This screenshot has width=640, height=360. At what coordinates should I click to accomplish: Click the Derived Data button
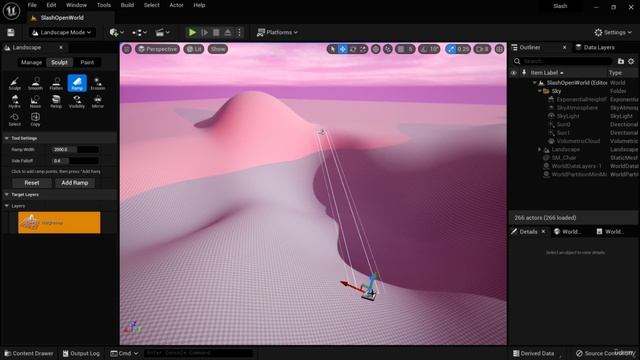point(533,353)
